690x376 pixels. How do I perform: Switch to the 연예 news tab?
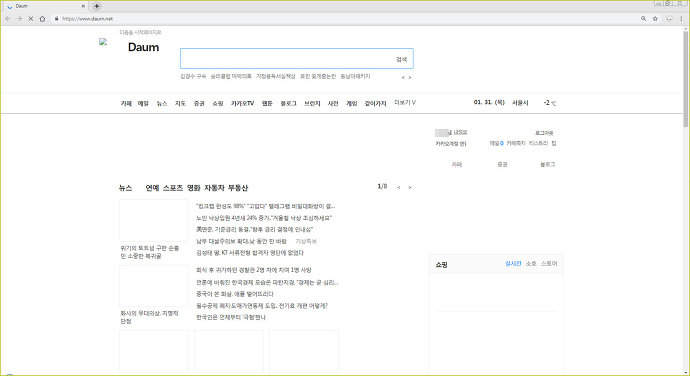[152, 188]
